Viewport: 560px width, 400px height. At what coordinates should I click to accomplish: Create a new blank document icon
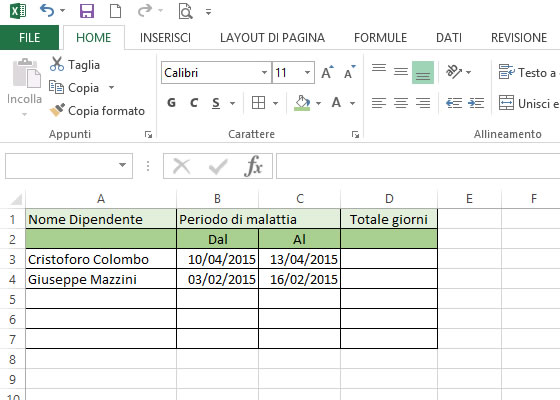click(x=115, y=11)
